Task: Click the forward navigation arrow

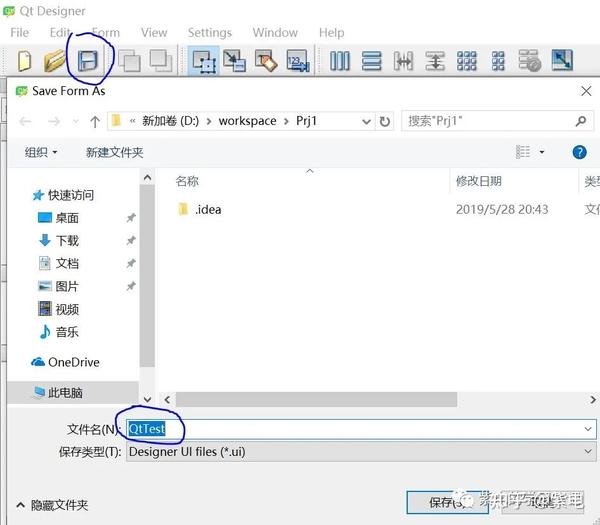Action: [x=54, y=122]
